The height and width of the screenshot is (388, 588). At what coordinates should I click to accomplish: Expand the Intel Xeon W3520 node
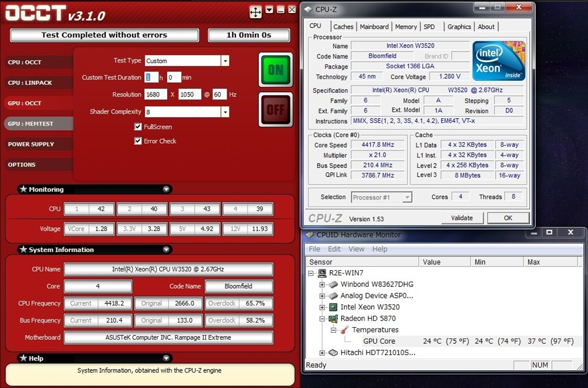[x=322, y=308]
